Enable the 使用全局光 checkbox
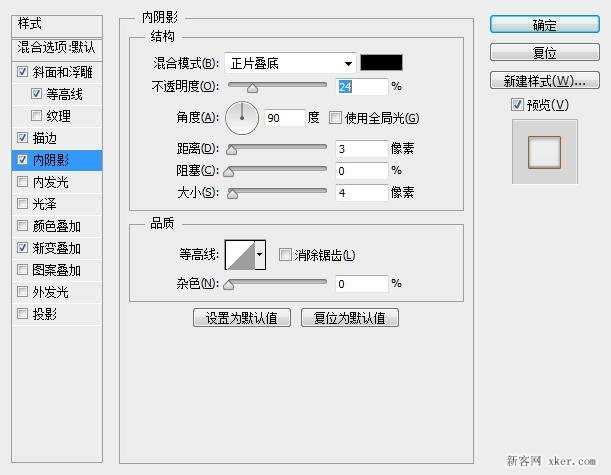Image resolution: width=611 pixels, height=475 pixels. click(335, 118)
